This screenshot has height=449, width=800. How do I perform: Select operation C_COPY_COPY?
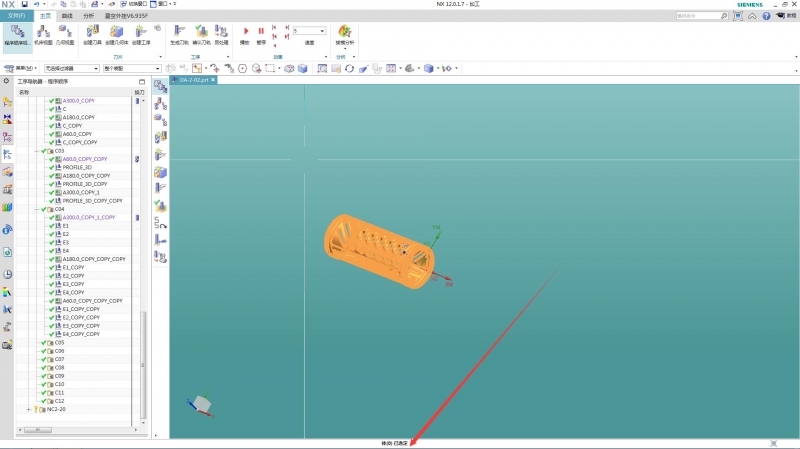[x=80, y=142]
